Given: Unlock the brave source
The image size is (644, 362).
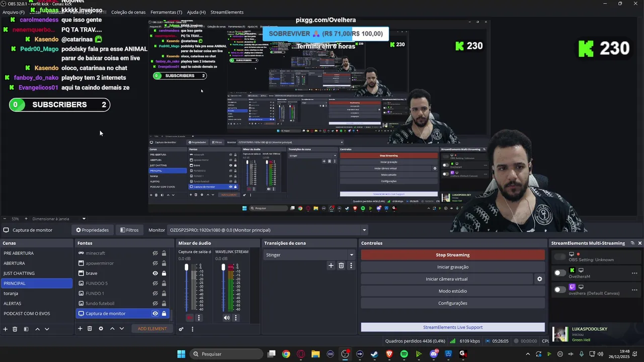Looking at the screenshot, I should [x=164, y=274].
